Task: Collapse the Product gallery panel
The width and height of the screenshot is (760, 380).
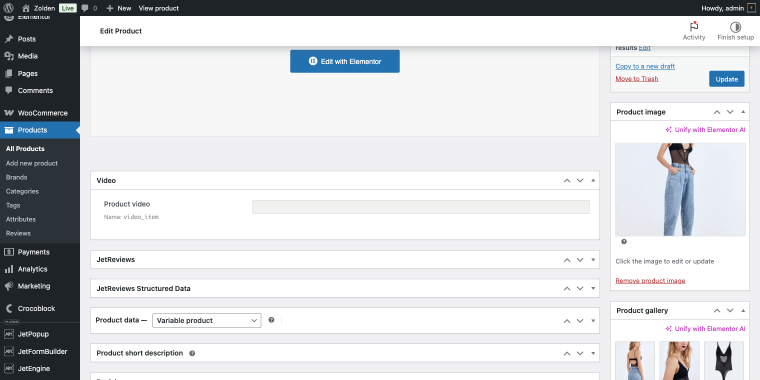Action: coord(743,311)
